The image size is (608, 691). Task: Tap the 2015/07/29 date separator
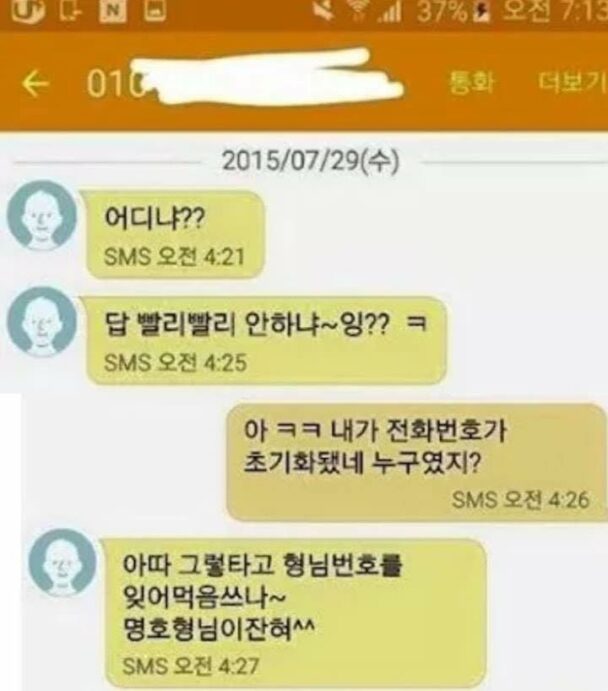(311, 161)
